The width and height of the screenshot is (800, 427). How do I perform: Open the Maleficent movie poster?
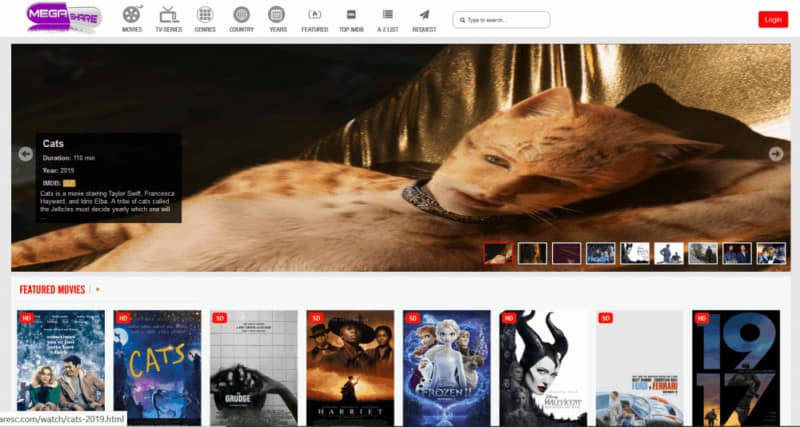click(543, 368)
